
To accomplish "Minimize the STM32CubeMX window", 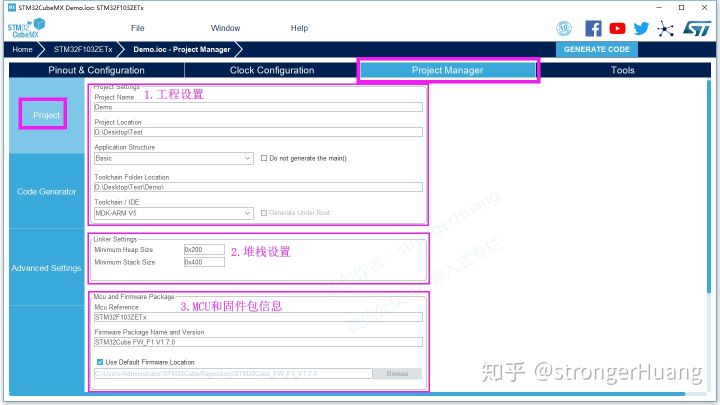I will [659, 7].
